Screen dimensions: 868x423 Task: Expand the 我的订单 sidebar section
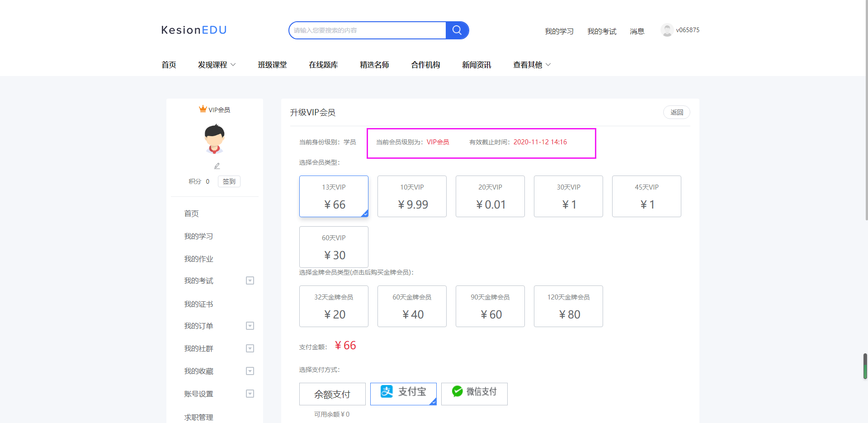pos(250,326)
